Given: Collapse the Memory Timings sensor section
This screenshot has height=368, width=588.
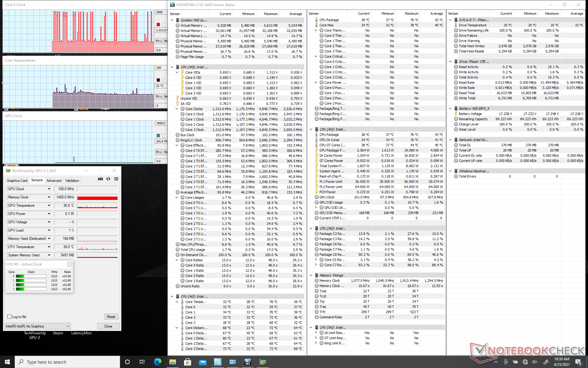Looking at the screenshot, I should click(x=311, y=275).
